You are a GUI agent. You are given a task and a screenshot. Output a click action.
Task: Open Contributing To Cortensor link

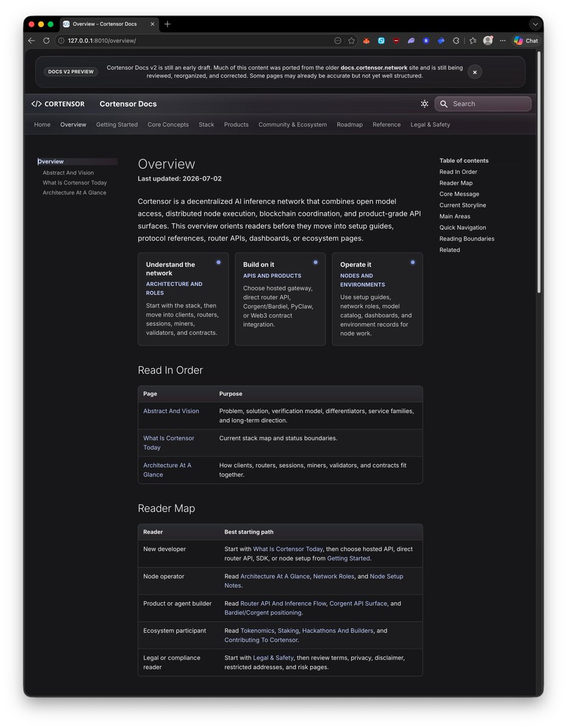[261, 640]
